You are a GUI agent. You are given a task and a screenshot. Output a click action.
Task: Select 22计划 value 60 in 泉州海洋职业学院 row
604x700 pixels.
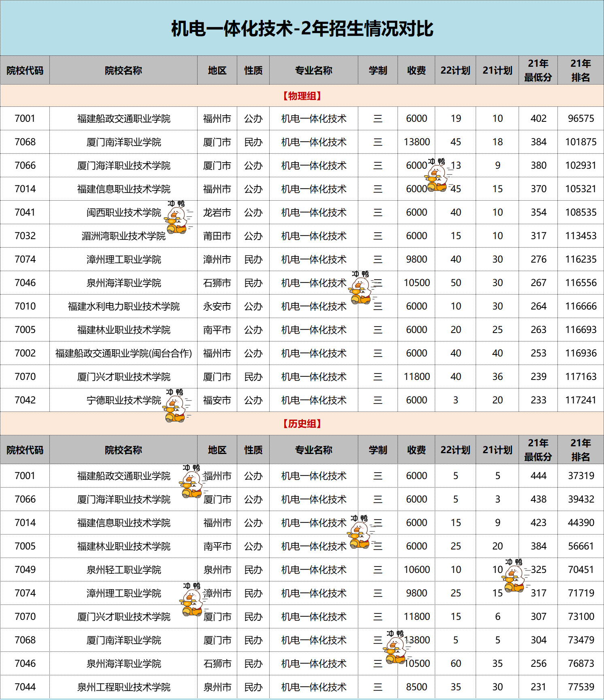pos(456,664)
